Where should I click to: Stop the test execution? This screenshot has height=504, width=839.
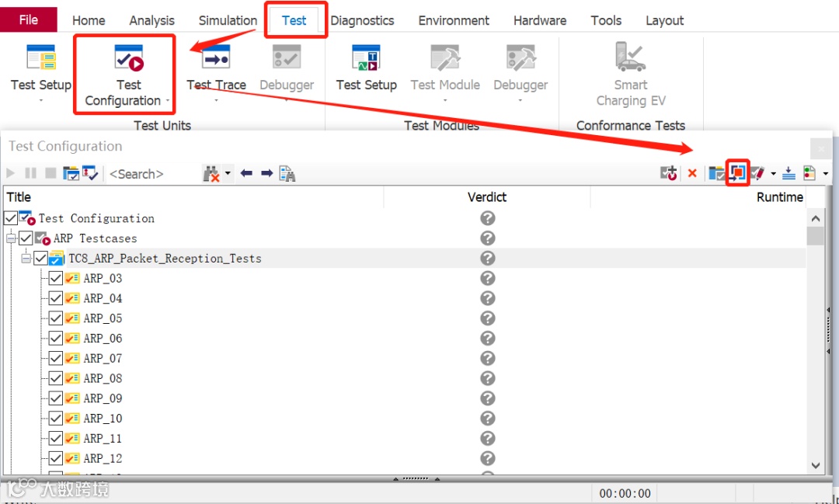(x=50, y=173)
